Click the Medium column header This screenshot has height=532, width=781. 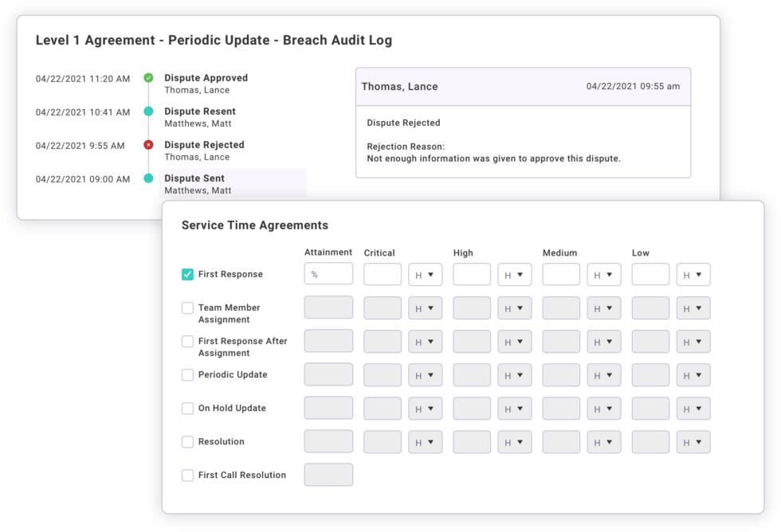point(559,252)
